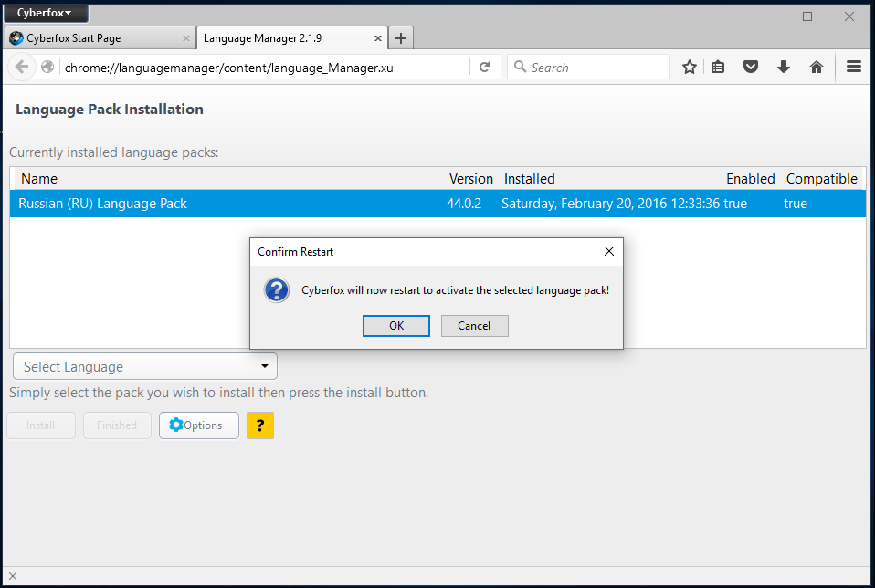Switch to the Cyberfox Start Page tab
875x588 pixels.
[x=100, y=38]
